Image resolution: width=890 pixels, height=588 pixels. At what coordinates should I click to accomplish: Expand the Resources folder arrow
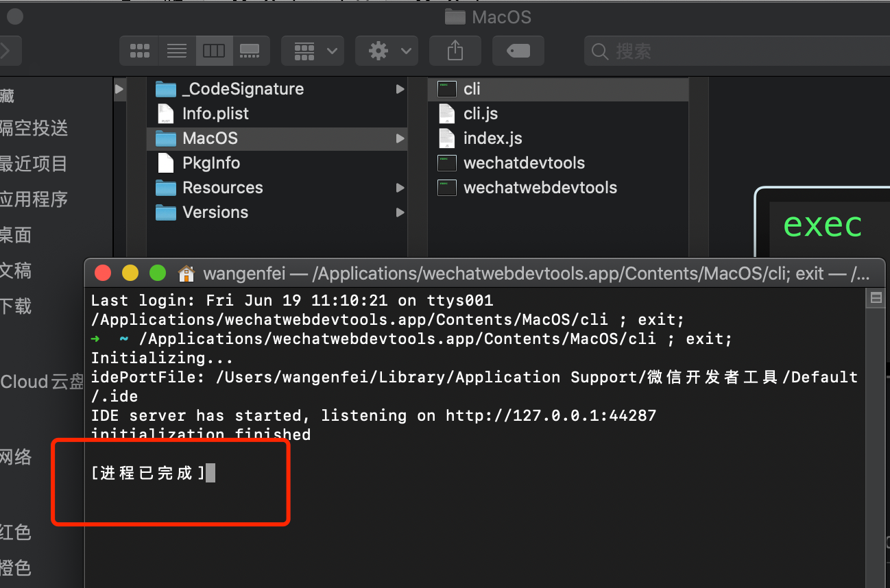[x=400, y=188]
